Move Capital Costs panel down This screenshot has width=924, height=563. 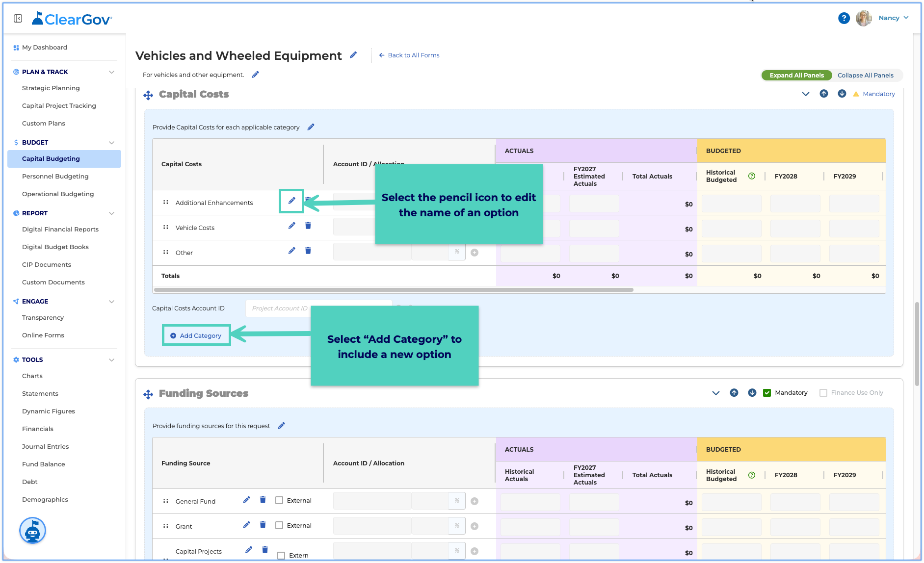[842, 94]
